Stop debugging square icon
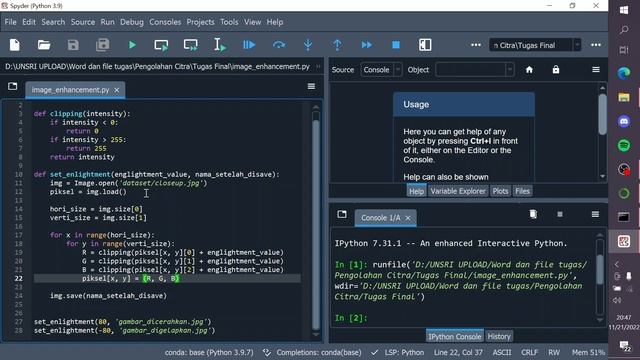Screen dimensions: 640x360 pyautogui.click(x=396, y=45)
